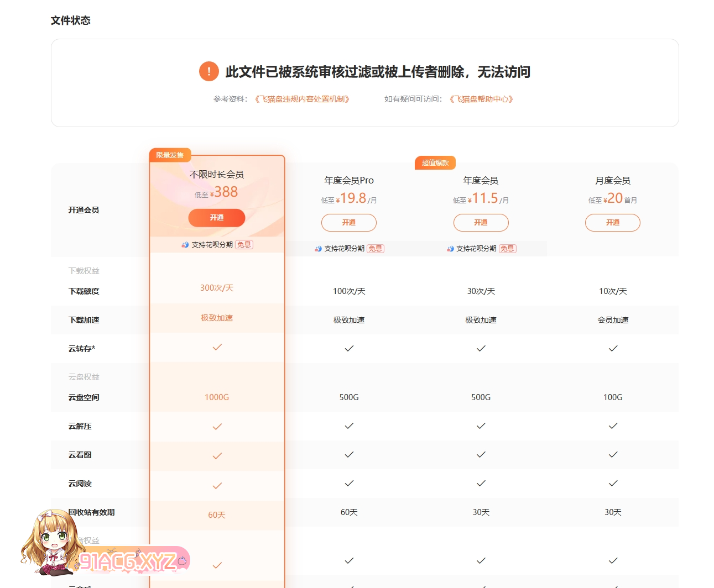This screenshot has width=714, height=588.
Task: Click the Huabei icon under 不限时长会员
Action: click(x=185, y=245)
